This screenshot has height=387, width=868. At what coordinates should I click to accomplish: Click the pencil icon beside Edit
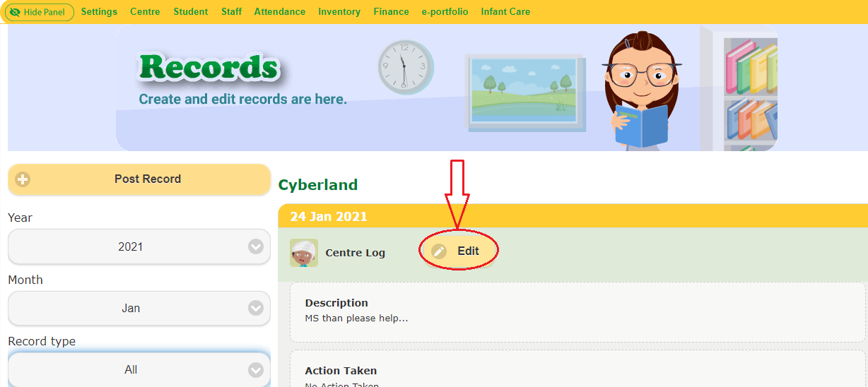[x=439, y=251]
